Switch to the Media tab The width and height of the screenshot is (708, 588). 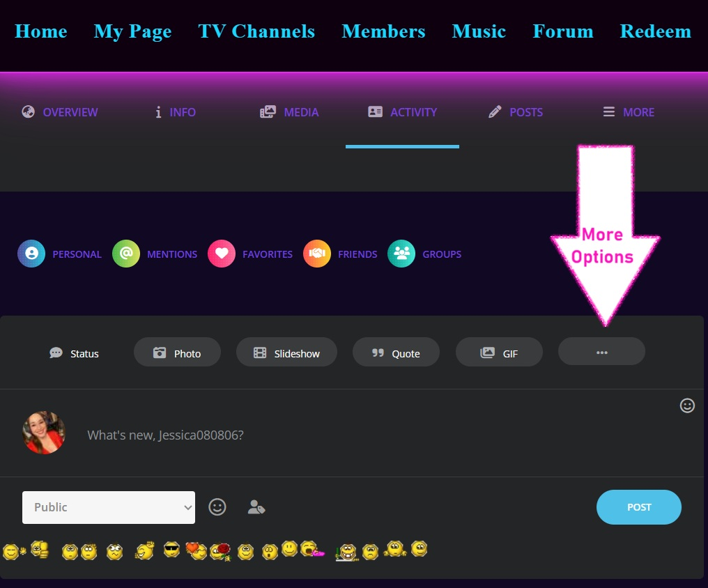click(x=289, y=112)
